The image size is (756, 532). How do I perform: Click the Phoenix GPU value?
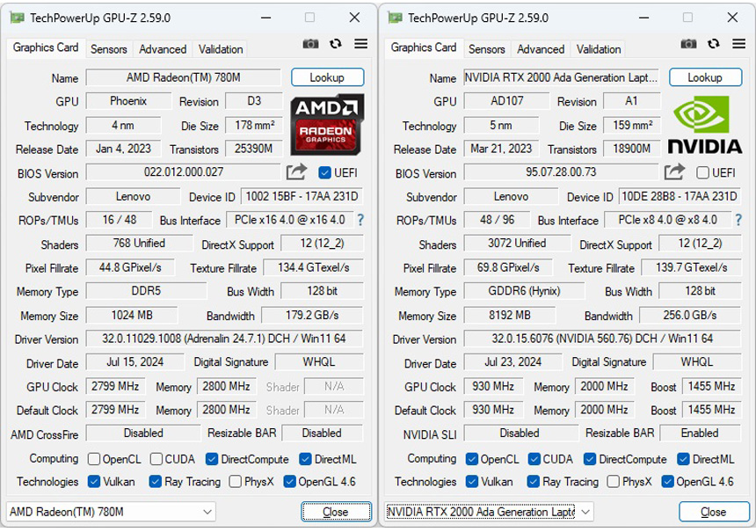[x=128, y=101]
